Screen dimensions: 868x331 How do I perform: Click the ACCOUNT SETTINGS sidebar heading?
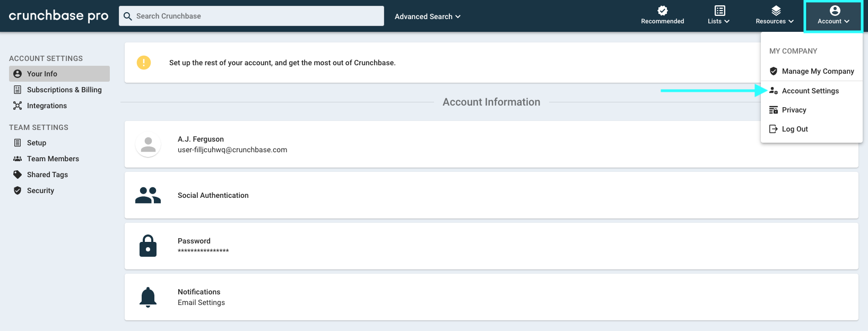pos(46,58)
